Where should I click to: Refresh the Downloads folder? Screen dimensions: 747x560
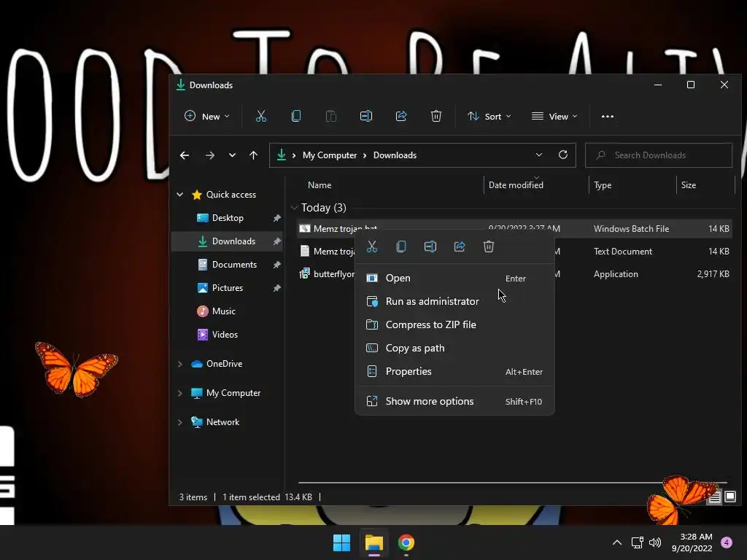point(563,155)
